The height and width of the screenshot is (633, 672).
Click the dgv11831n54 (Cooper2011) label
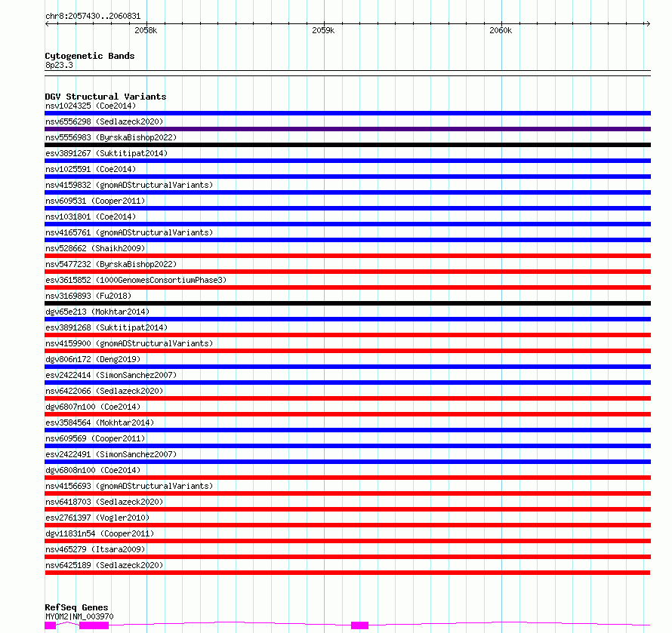pyautogui.click(x=100, y=533)
